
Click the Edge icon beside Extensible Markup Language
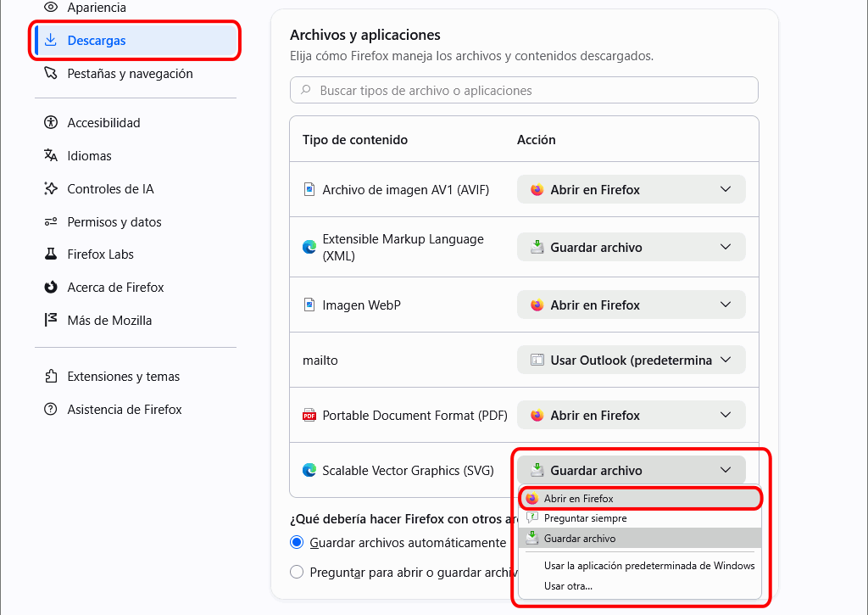pyautogui.click(x=309, y=247)
